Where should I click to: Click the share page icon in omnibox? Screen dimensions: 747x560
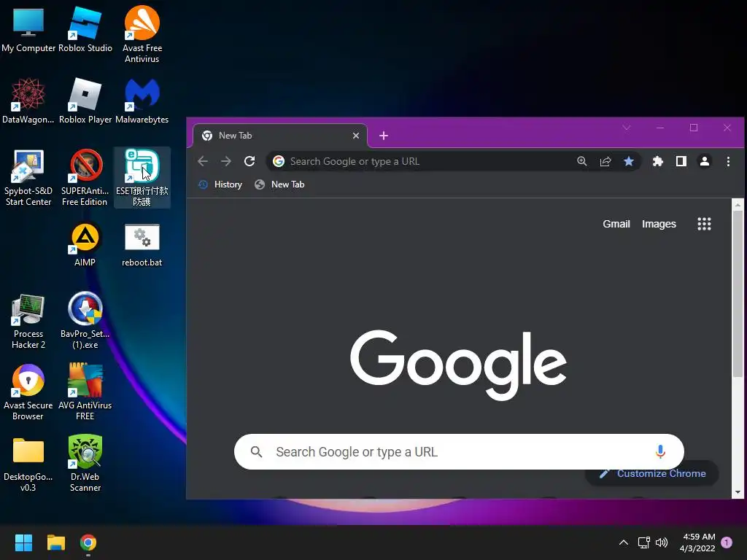pos(605,161)
